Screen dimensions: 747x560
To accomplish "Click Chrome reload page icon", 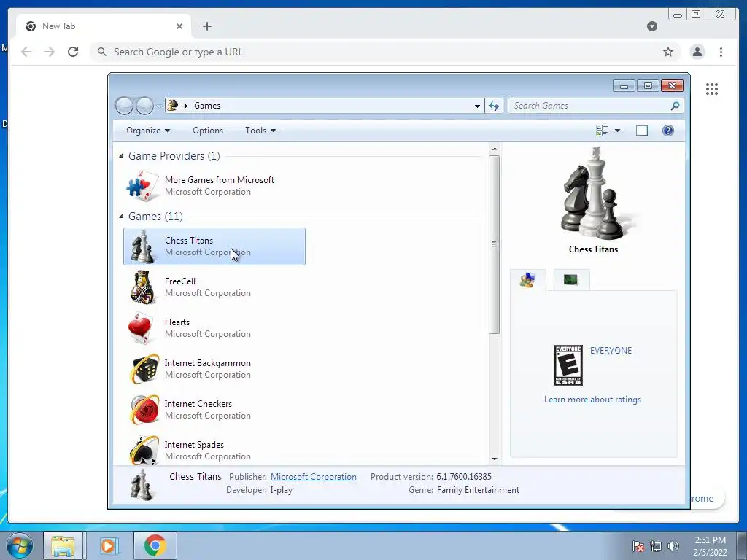I will [73, 52].
